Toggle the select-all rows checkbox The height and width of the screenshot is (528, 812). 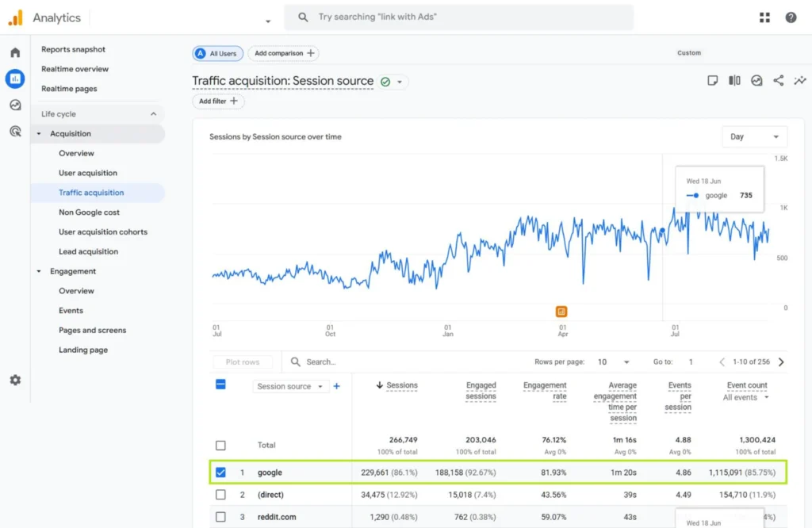pos(220,384)
